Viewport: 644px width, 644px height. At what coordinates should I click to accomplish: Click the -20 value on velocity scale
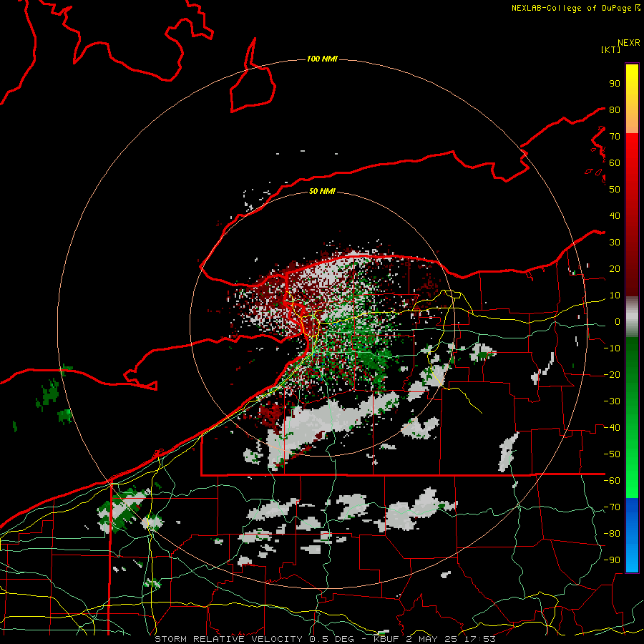click(x=612, y=375)
